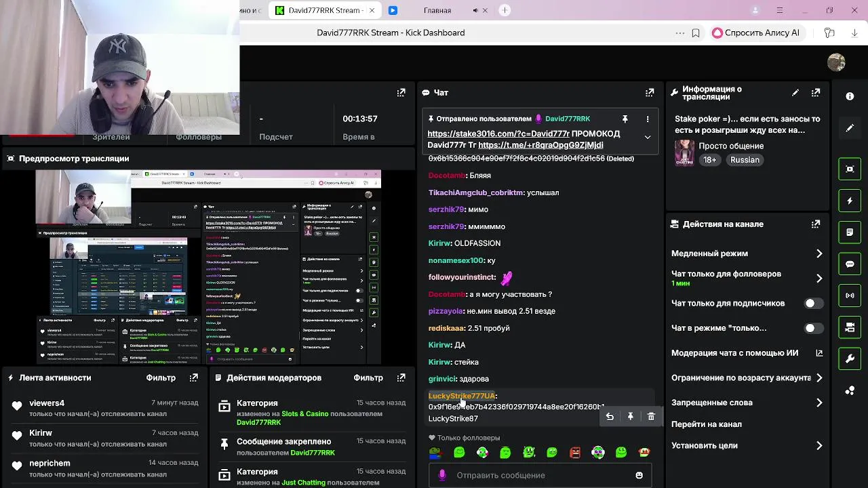Click Перейти на канал
868x488 pixels.
point(706,424)
